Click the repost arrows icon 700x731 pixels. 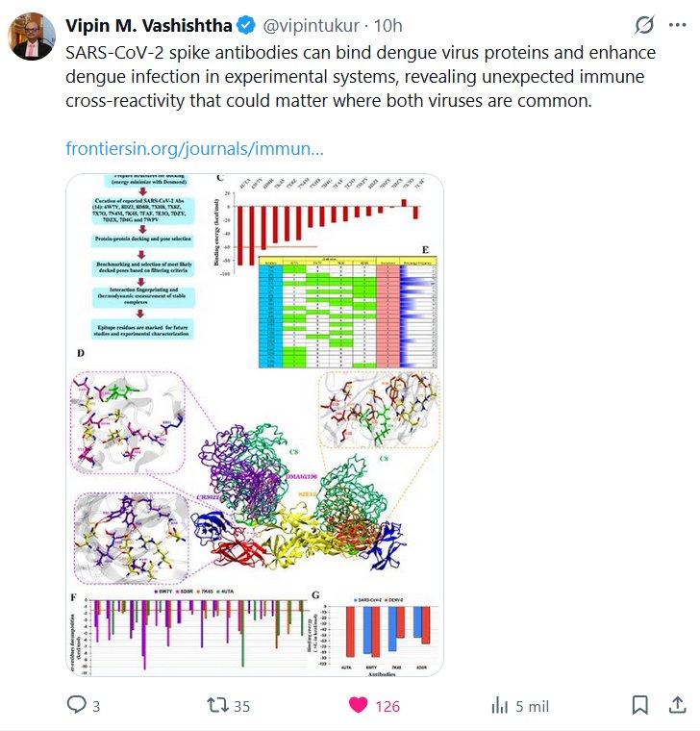point(218,706)
